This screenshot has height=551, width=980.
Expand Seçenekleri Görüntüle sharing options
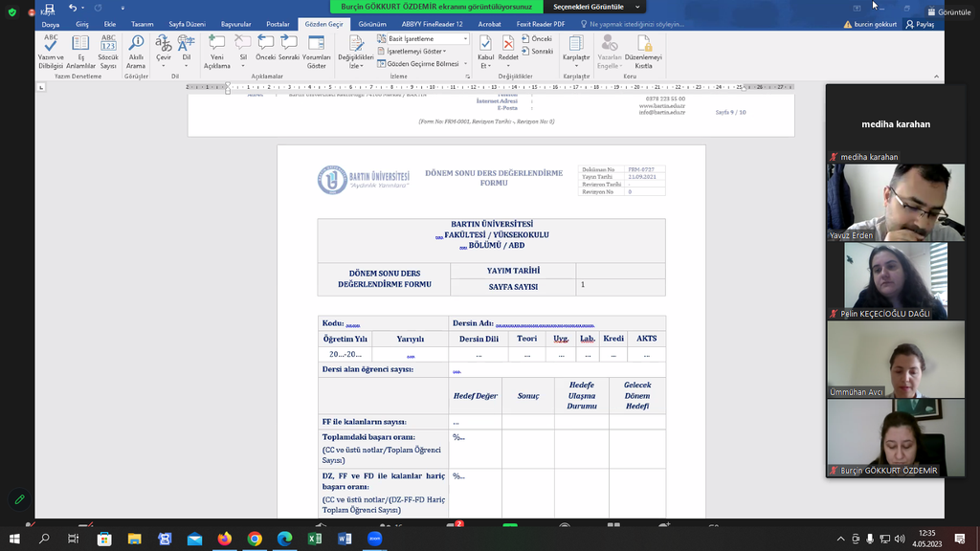tap(591, 7)
